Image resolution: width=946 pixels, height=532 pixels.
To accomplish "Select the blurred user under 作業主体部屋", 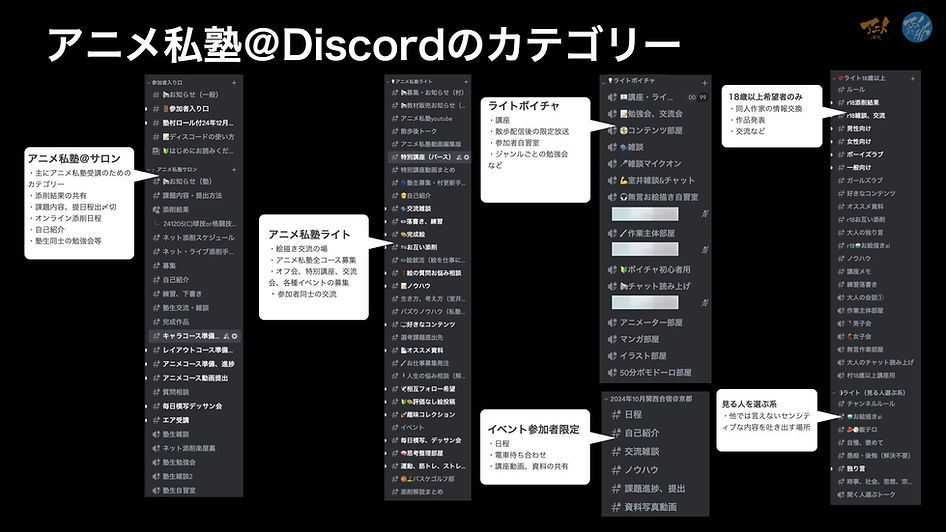I will (x=645, y=249).
